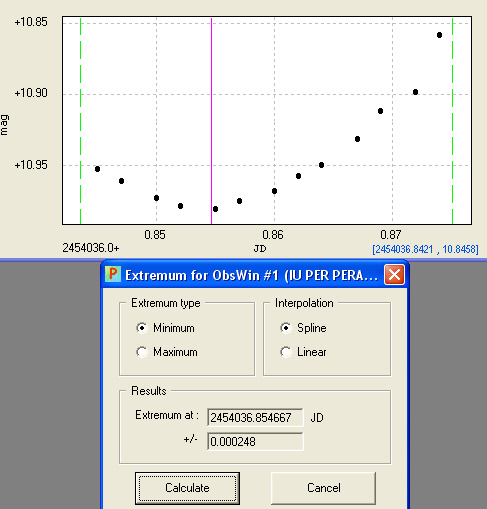Image resolution: width=487 pixels, height=509 pixels.
Task: Click the highest data point at top right
Action: coord(439,35)
